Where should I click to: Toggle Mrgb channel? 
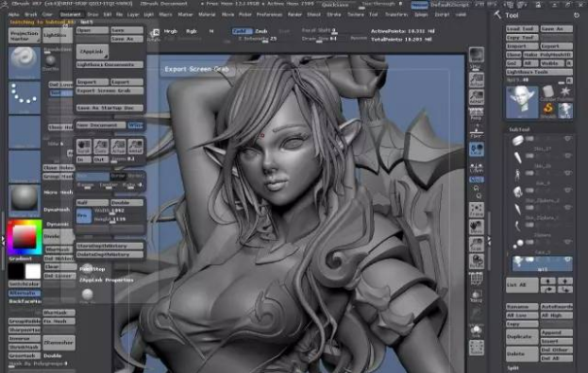(x=170, y=31)
